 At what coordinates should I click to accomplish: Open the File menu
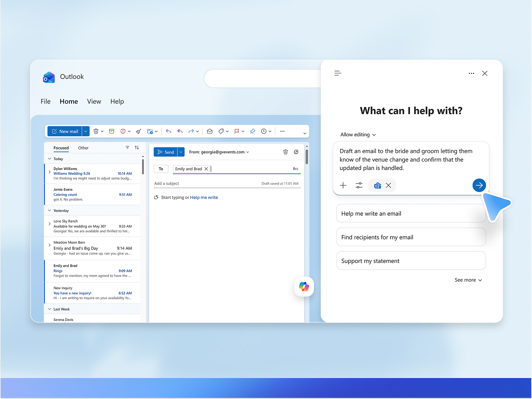click(x=46, y=101)
